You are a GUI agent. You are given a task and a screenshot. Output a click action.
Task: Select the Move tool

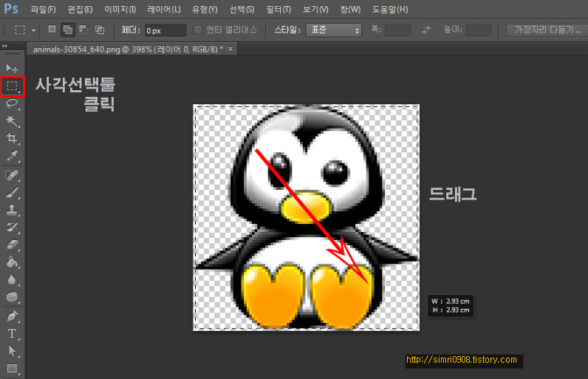[12, 68]
